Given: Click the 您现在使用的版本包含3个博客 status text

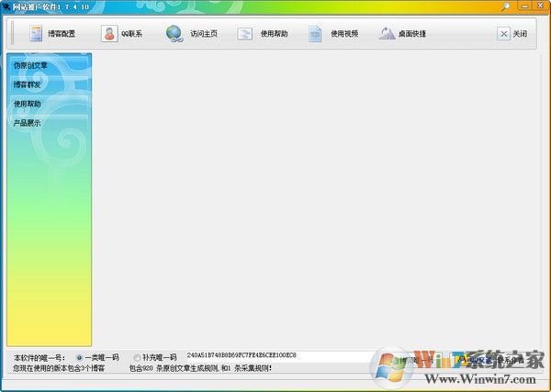Looking at the screenshot, I should [59, 368].
